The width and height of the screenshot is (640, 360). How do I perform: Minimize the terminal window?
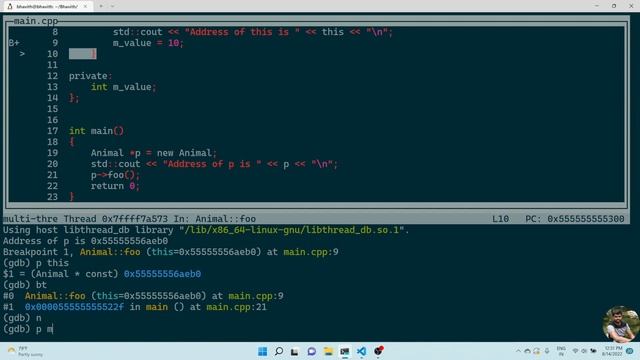597,6
